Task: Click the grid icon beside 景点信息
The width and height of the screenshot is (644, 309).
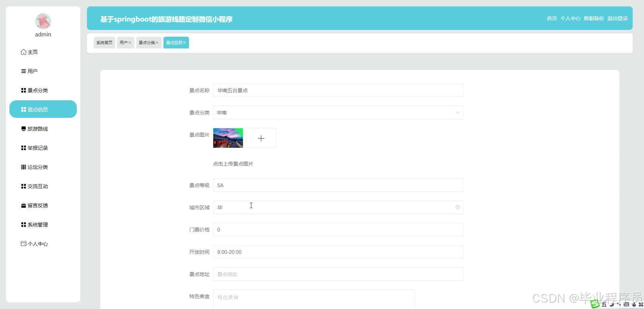Action: tap(24, 109)
